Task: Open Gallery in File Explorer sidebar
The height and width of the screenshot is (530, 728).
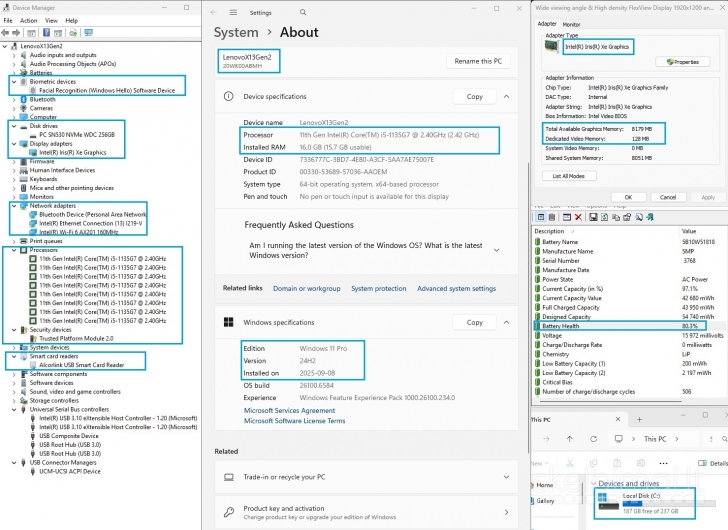Action: [545, 501]
